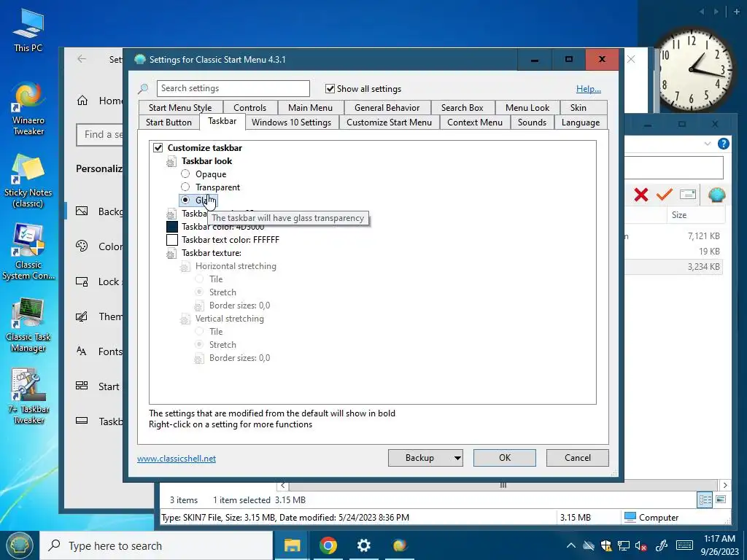Switch Explorer to details view

pos(705,500)
